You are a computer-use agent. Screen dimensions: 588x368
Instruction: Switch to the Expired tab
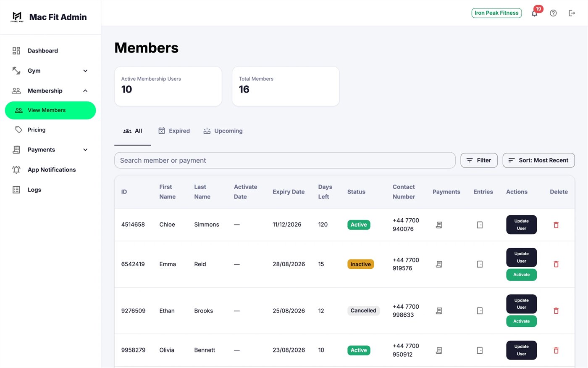(174, 131)
